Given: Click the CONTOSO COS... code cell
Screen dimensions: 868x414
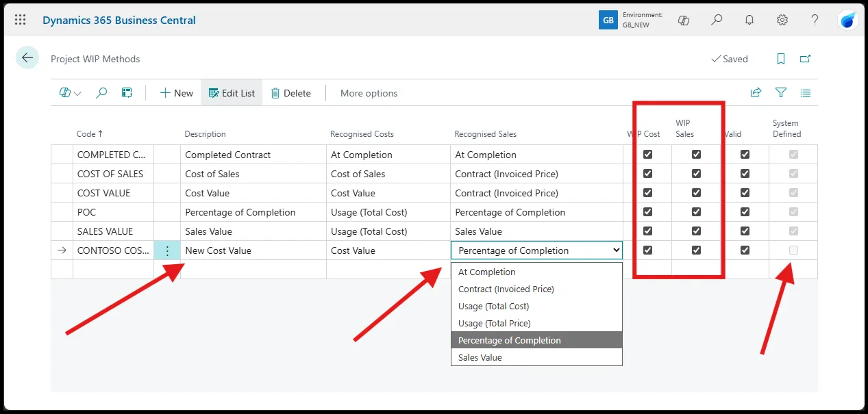Looking at the screenshot, I should coord(113,250).
